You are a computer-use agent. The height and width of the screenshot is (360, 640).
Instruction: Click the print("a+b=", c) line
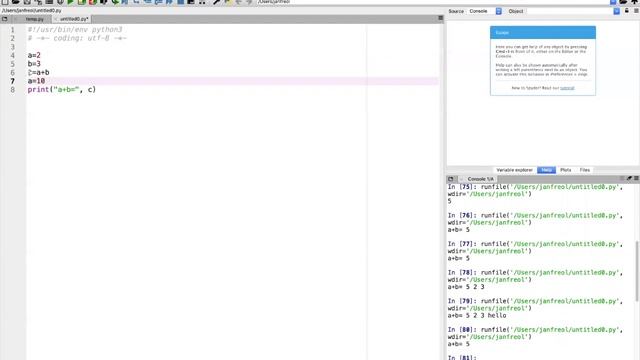(x=62, y=90)
